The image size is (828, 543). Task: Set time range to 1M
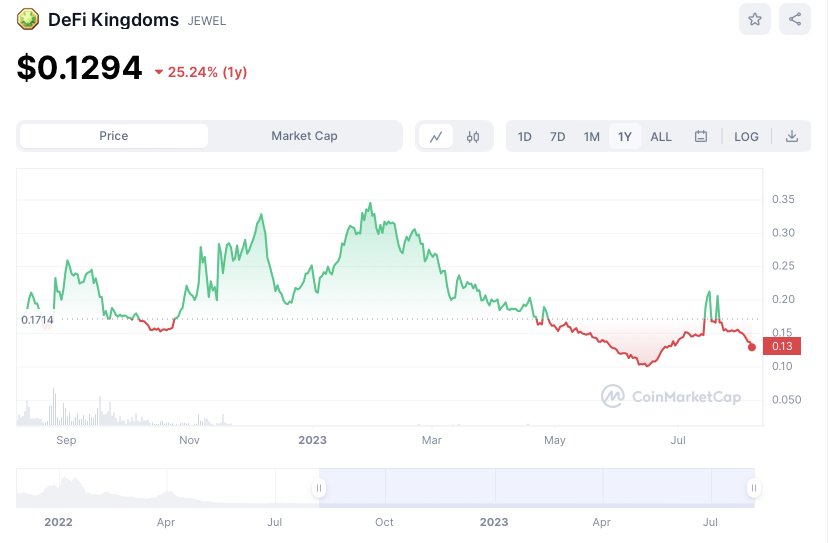pos(591,137)
